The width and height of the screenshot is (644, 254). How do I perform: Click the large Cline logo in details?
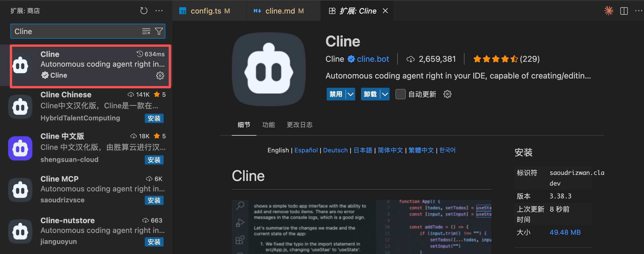269,69
